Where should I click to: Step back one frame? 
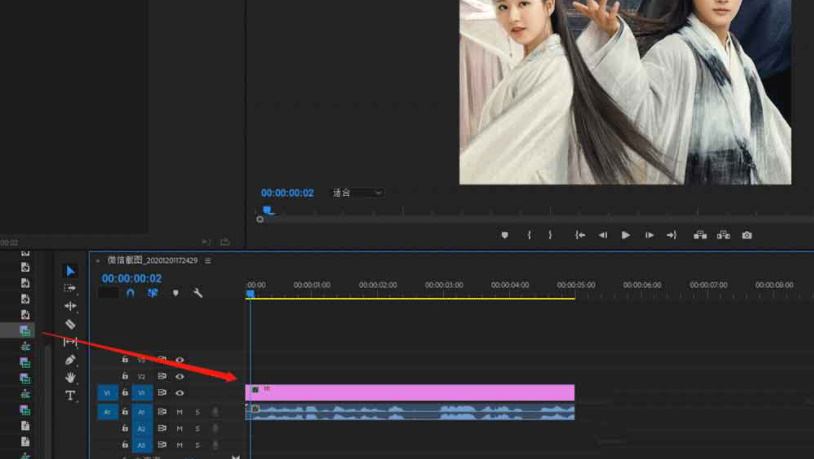point(602,235)
